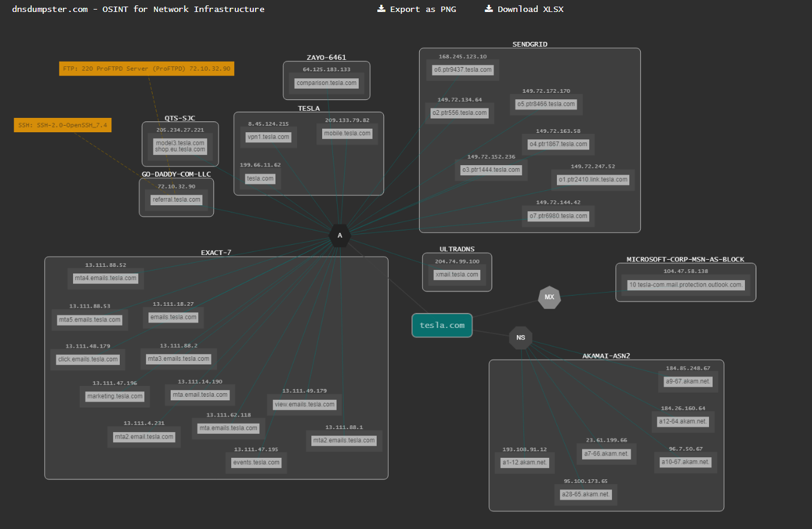Click the Export as PNG download icon
The height and width of the screenshot is (529, 812).
[x=381, y=9]
